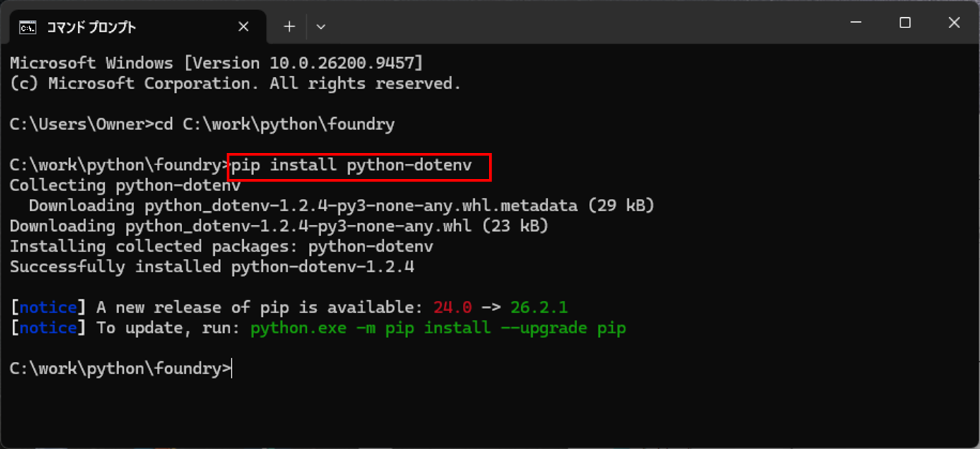The height and width of the screenshot is (449, 980).
Task: Close the terminal window
Action: [954, 23]
